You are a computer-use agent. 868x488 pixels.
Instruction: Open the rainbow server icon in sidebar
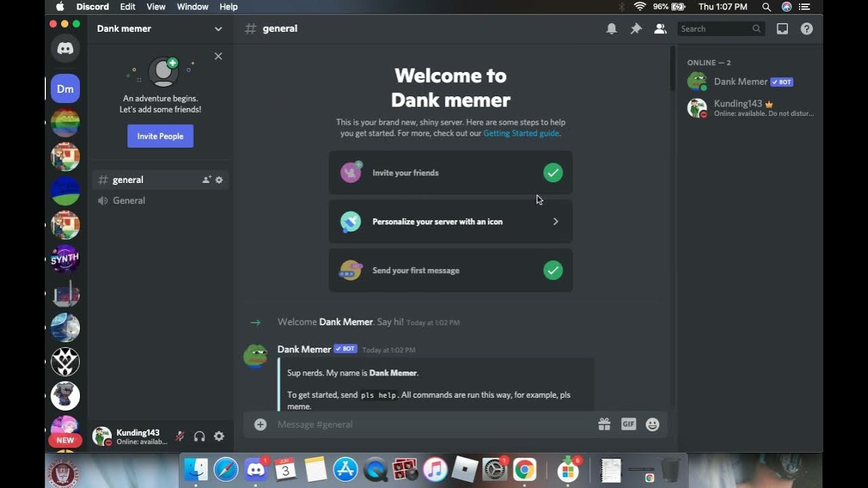click(x=65, y=123)
